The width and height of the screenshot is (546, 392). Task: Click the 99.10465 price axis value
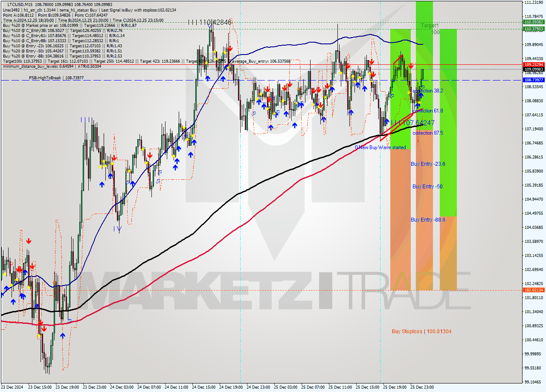point(534,382)
